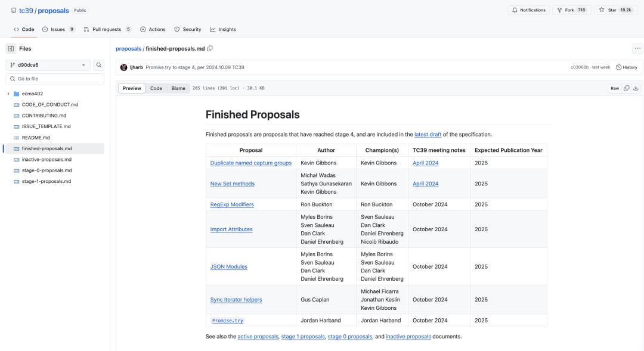Focus the Go to file field

[x=55, y=79]
